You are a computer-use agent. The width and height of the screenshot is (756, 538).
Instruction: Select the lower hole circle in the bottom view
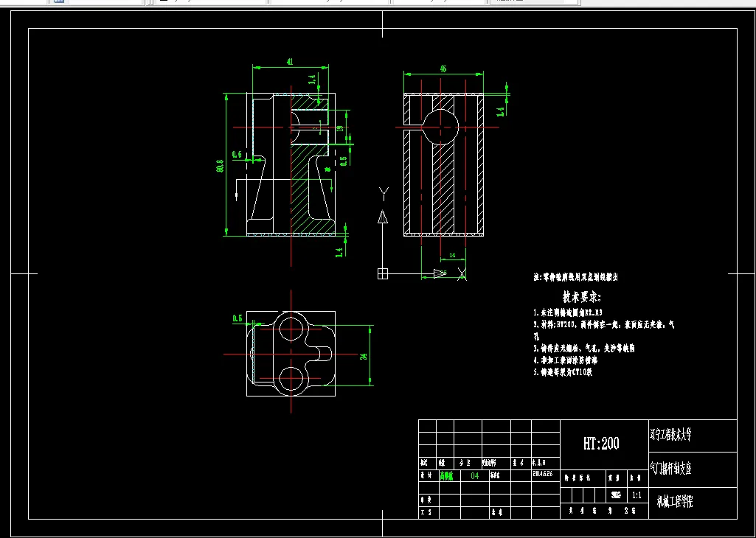(x=291, y=379)
